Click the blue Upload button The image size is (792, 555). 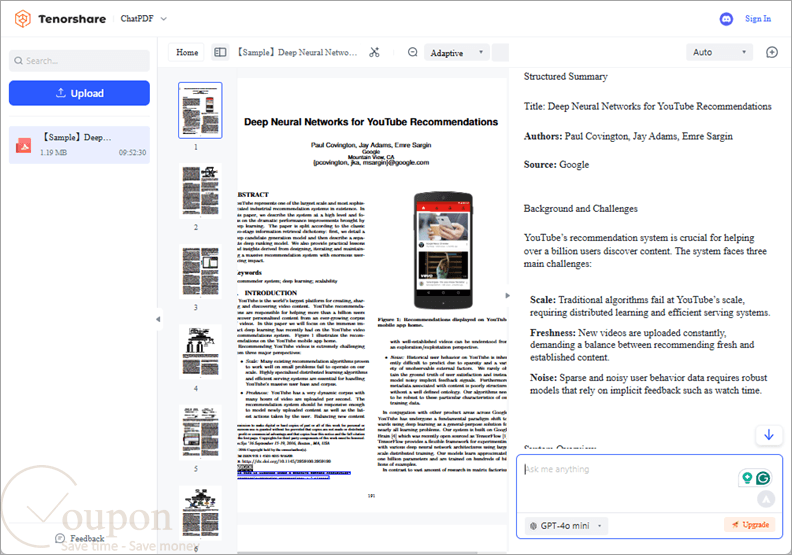click(79, 93)
